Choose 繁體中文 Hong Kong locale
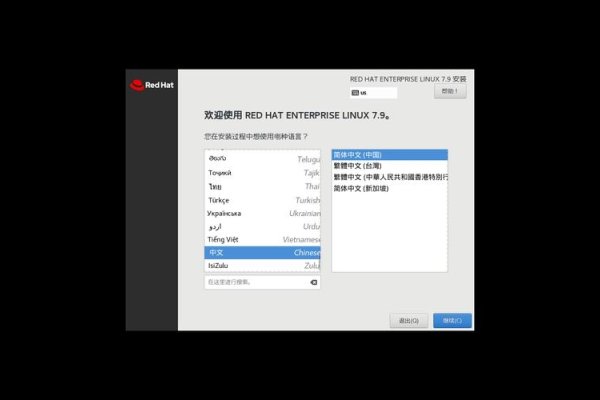The height and width of the screenshot is (400, 600). coord(390,177)
